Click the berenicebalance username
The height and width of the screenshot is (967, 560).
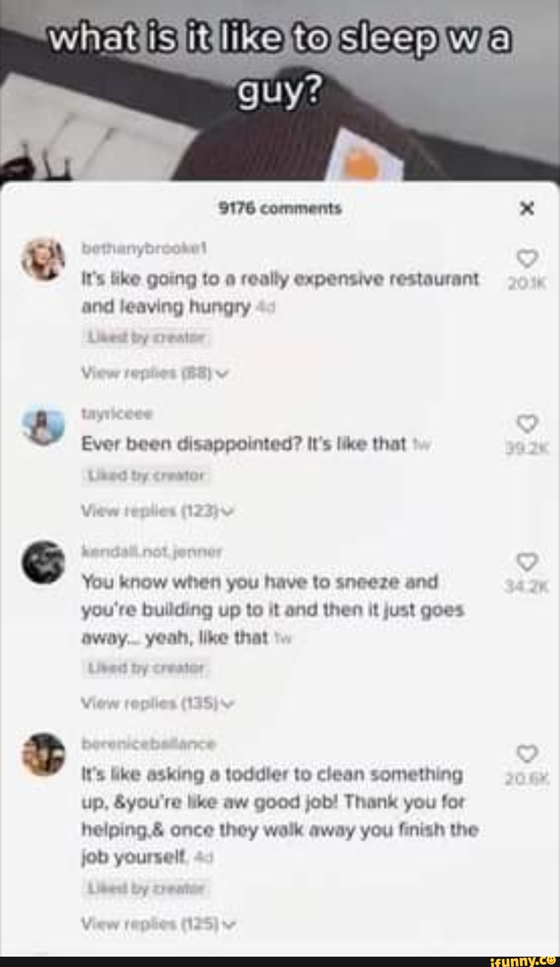(x=148, y=743)
